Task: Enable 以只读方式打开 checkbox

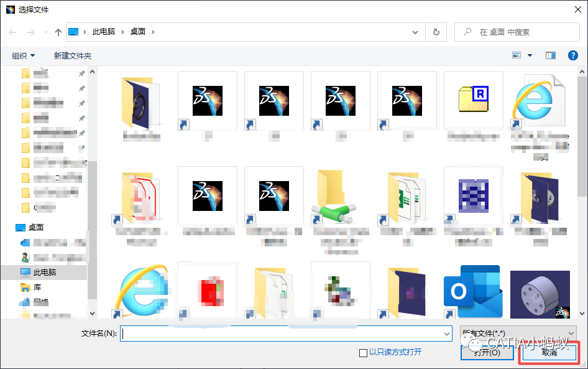Action: [x=363, y=353]
